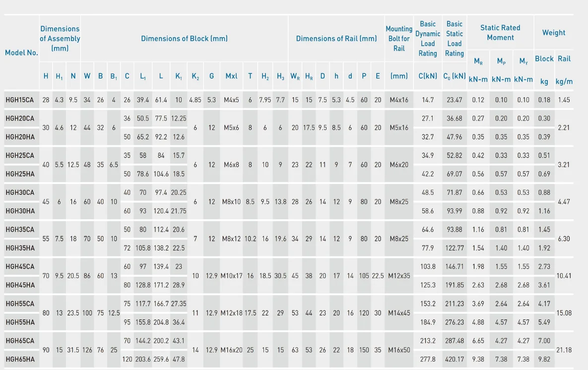
Task: Click the Dimensions of Block (mm) header
Action: 184,38
